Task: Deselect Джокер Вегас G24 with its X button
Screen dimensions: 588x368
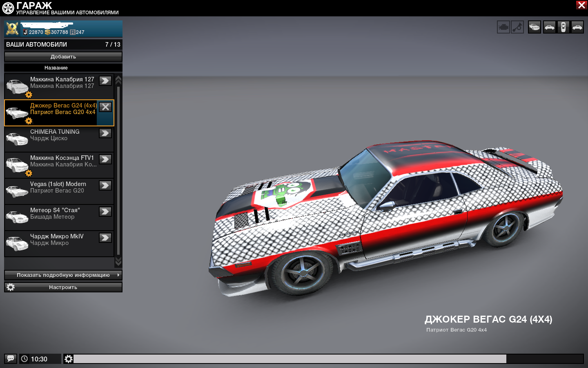Action: pyautogui.click(x=105, y=107)
